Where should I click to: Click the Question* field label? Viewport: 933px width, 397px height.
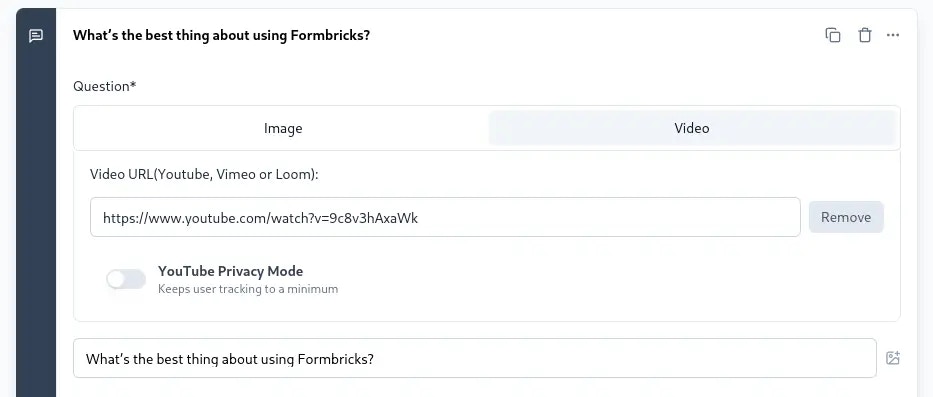[105, 86]
